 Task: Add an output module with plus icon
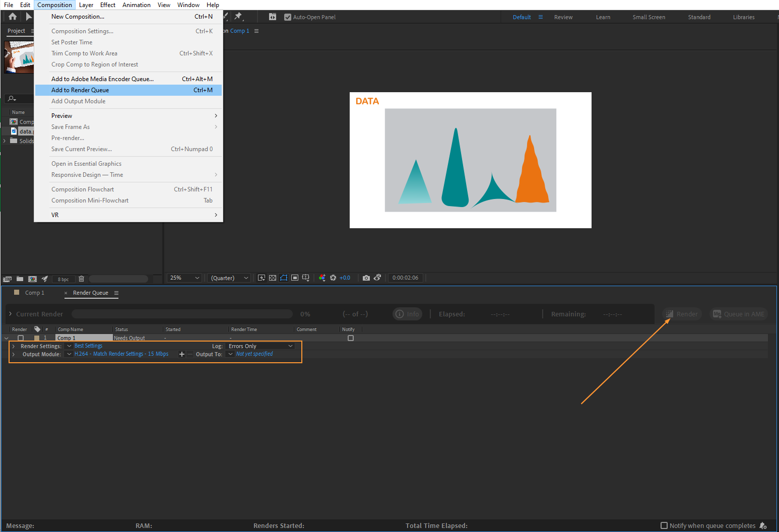click(x=182, y=354)
